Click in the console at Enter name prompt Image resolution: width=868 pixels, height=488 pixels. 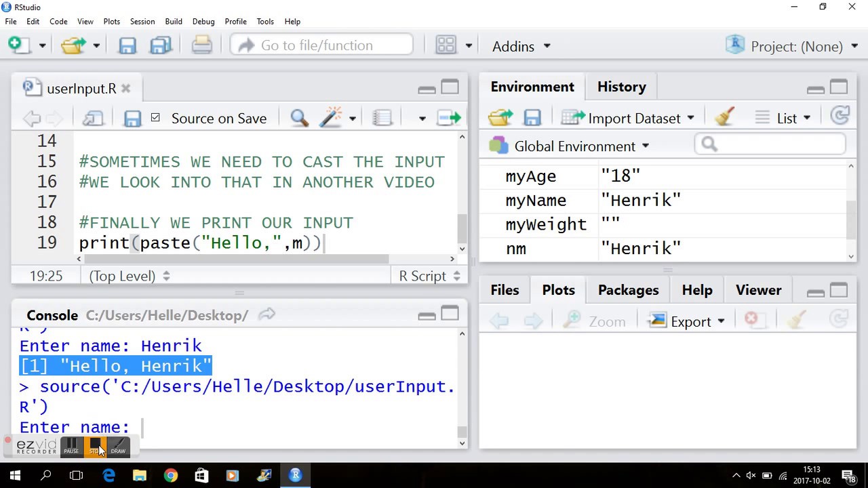point(142,428)
